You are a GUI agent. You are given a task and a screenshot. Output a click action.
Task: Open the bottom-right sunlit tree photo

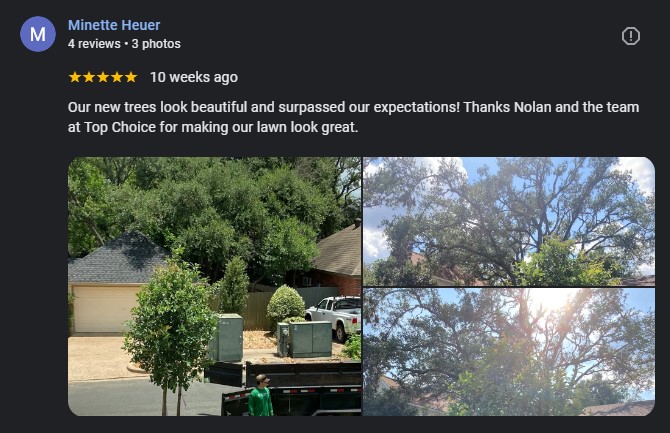point(508,352)
